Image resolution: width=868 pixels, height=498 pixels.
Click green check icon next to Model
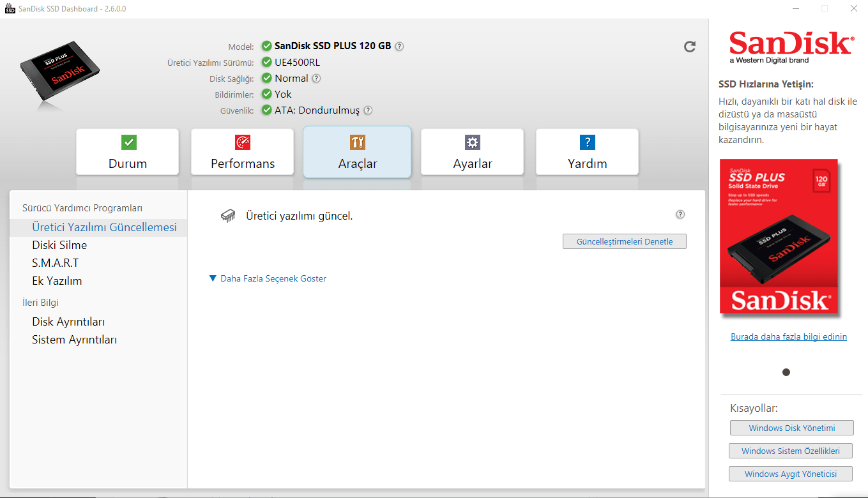pos(267,46)
